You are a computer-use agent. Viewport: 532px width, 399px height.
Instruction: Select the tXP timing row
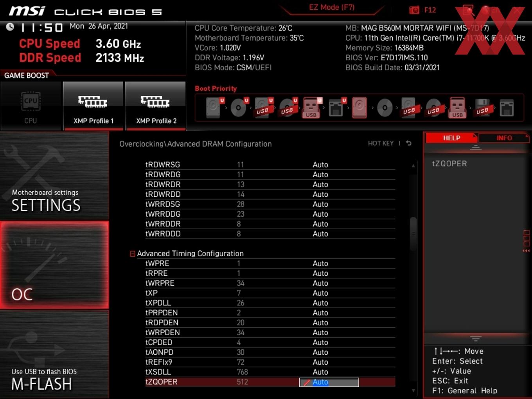270,293
